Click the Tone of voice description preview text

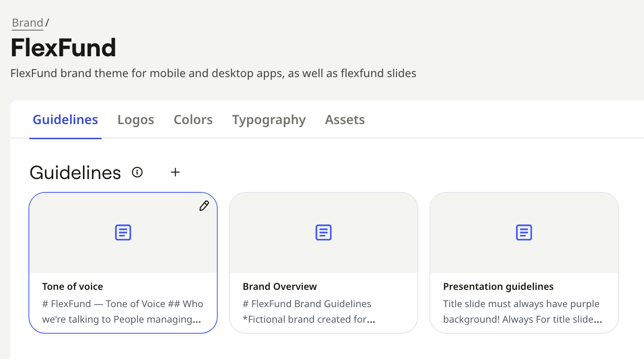pyautogui.click(x=123, y=312)
